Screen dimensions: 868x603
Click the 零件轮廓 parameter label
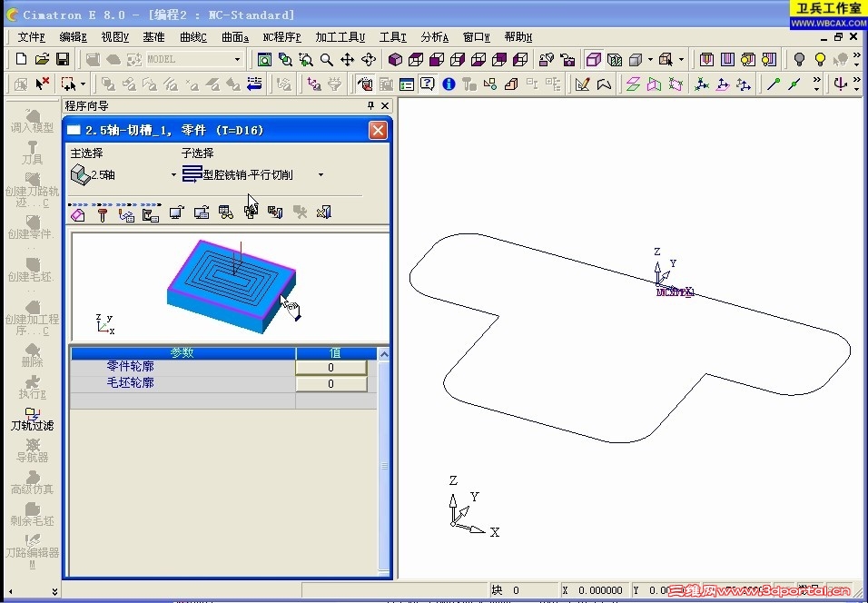[x=130, y=367]
